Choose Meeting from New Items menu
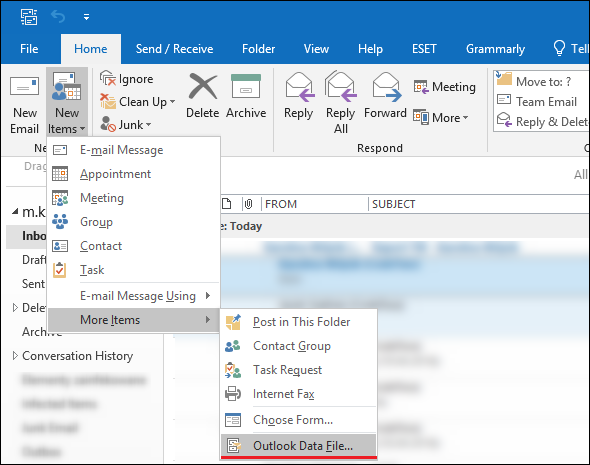 pos(134,198)
